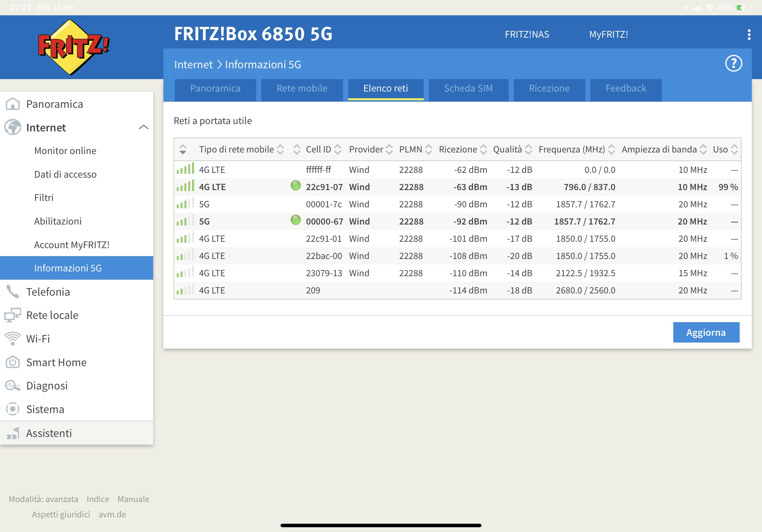
Task: Click usage value 99 %
Action: (x=728, y=187)
